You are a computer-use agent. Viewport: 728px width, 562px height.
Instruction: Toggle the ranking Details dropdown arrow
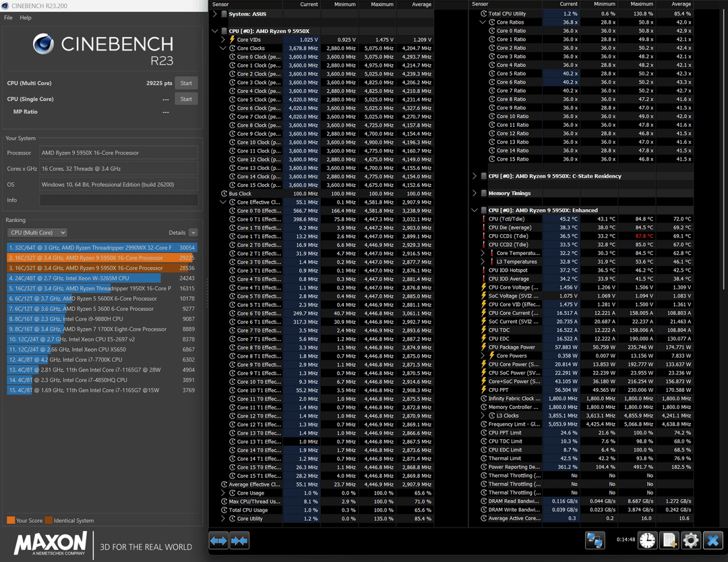point(193,233)
